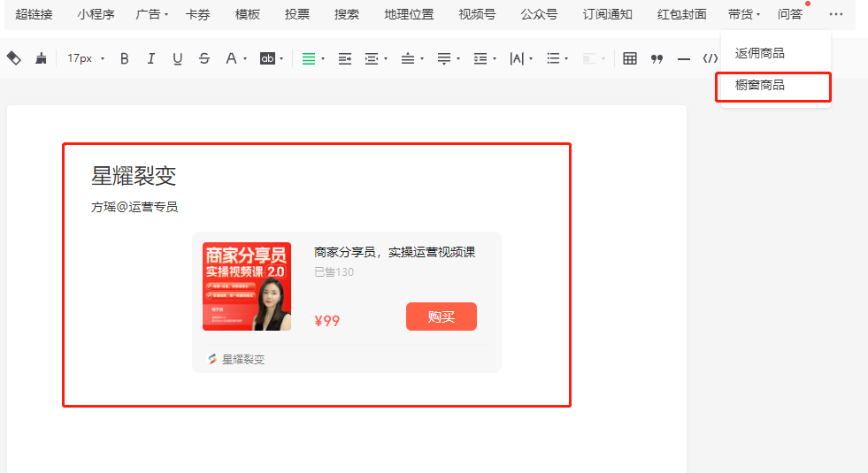Open the 地理位置 menu item

pyautogui.click(x=409, y=14)
